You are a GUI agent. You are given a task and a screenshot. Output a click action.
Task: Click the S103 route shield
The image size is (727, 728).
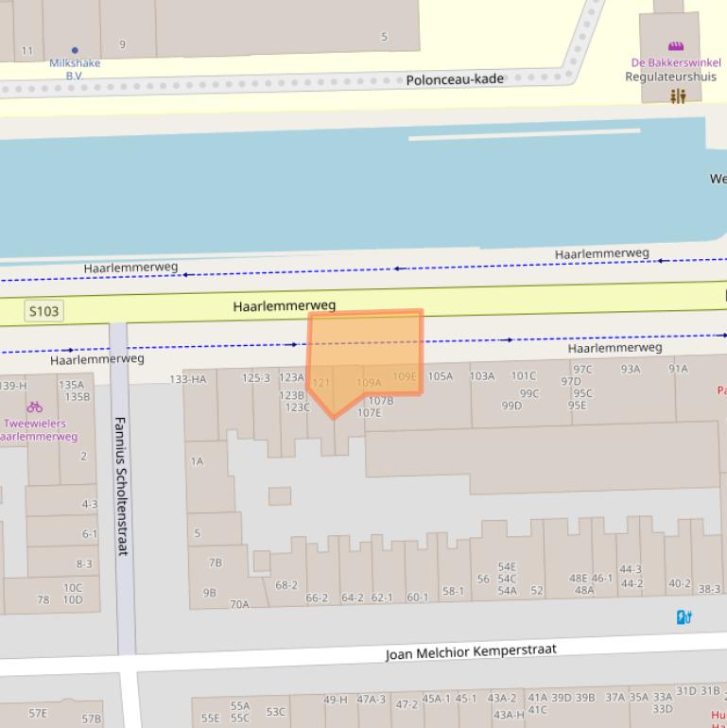click(43, 311)
